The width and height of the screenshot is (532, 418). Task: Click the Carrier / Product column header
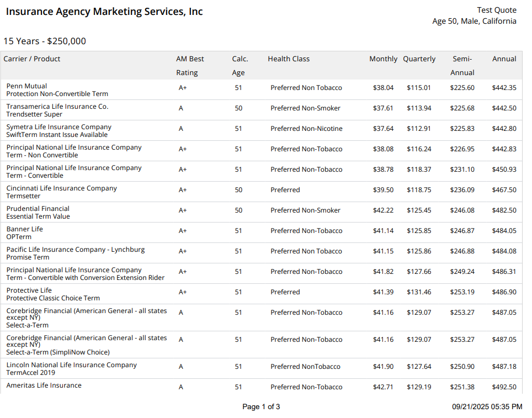pyautogui.click(x=32, y=59)
